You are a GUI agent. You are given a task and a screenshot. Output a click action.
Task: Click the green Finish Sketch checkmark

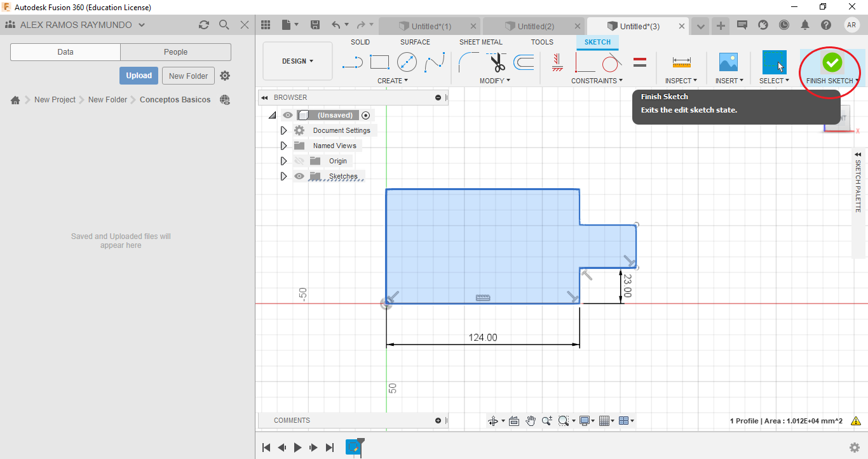[x=832, y=62]
